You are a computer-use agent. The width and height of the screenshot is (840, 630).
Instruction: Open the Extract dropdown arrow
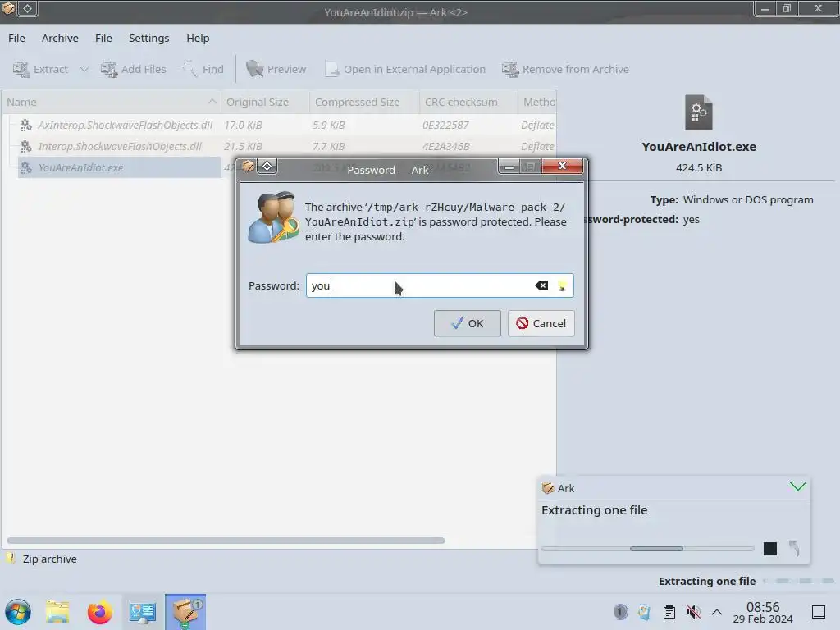click(x=84, y=69)
